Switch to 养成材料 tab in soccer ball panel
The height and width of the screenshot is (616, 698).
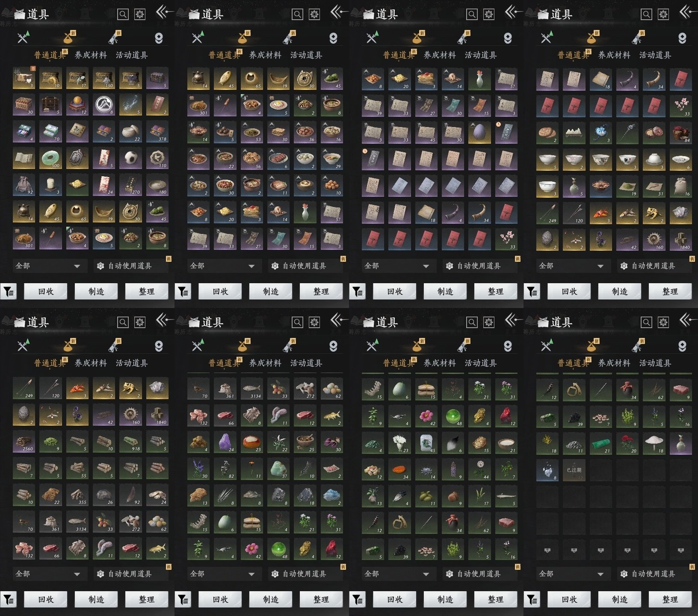[x=91, y=55]
